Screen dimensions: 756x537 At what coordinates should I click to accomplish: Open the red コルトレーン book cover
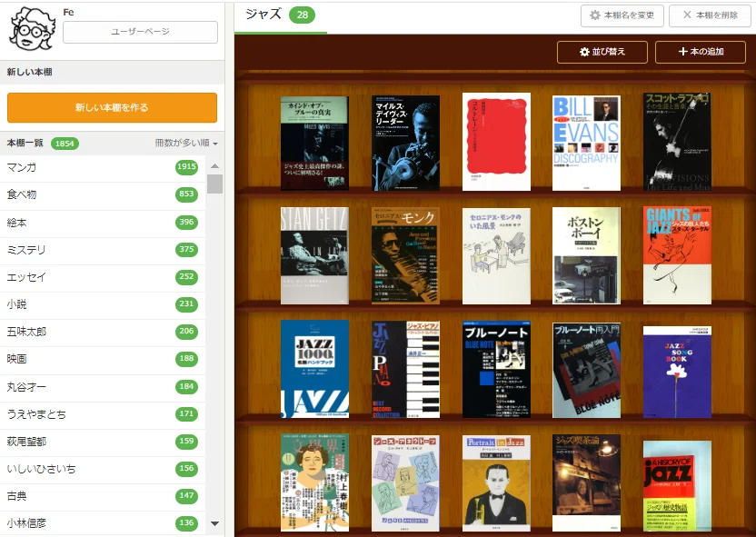coord(497,142)
